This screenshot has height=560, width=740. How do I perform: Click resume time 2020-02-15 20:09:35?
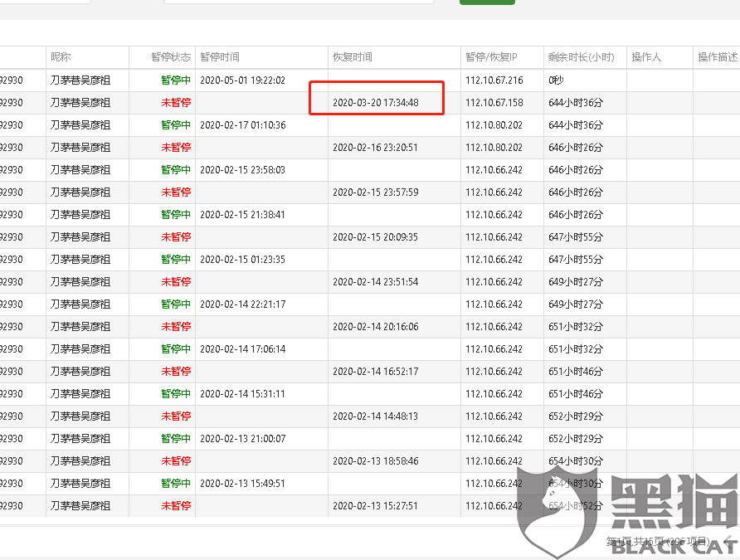click(x=375, y=237)
